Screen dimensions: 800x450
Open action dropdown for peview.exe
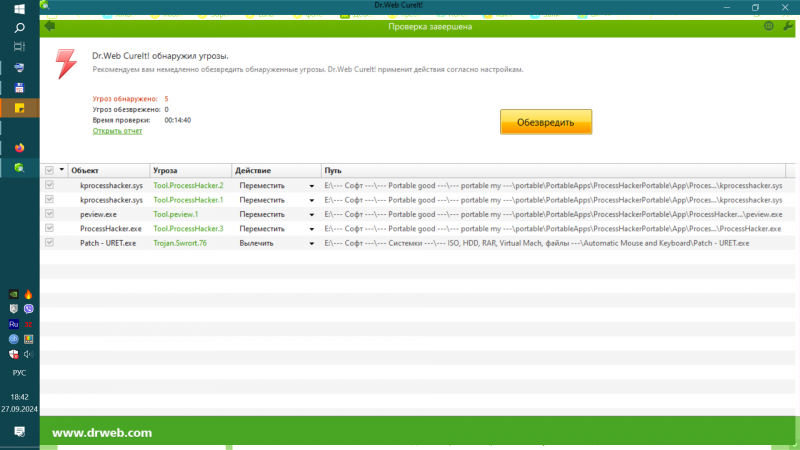pos(311,215)
